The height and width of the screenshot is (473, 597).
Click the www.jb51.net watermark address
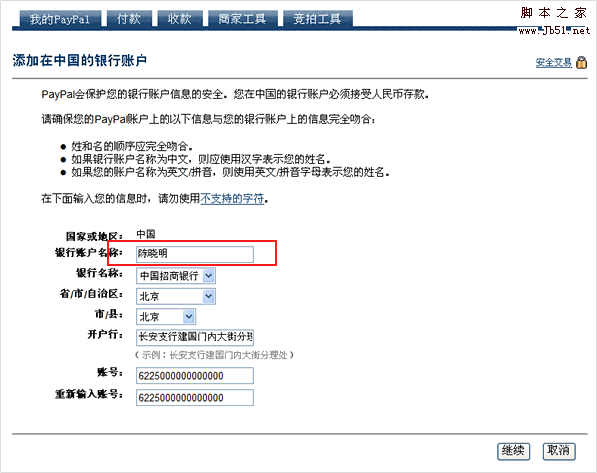coord(554,30)
